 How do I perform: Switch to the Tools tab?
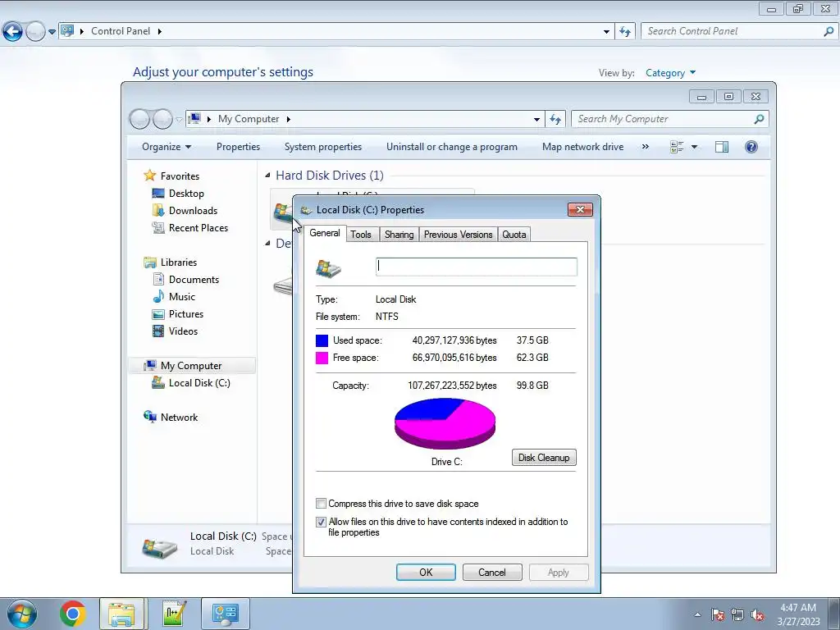(361, 235)
